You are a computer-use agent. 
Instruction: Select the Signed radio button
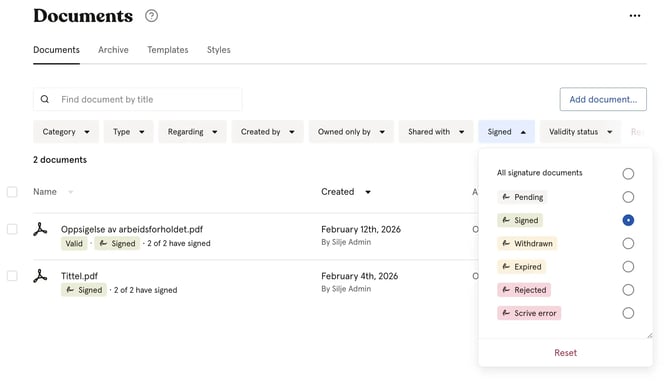pyautogui.click(x=628, y=220)
